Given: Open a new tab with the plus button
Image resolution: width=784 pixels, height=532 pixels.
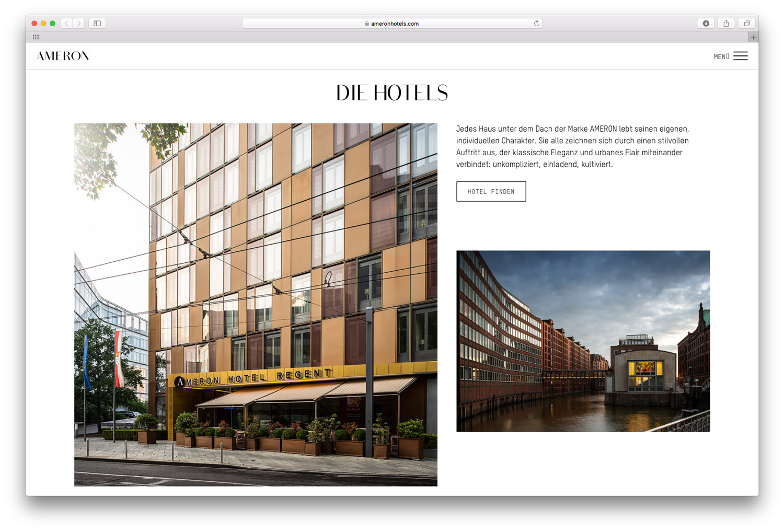Looking at the screenshot, I should [x=753, y=37].
